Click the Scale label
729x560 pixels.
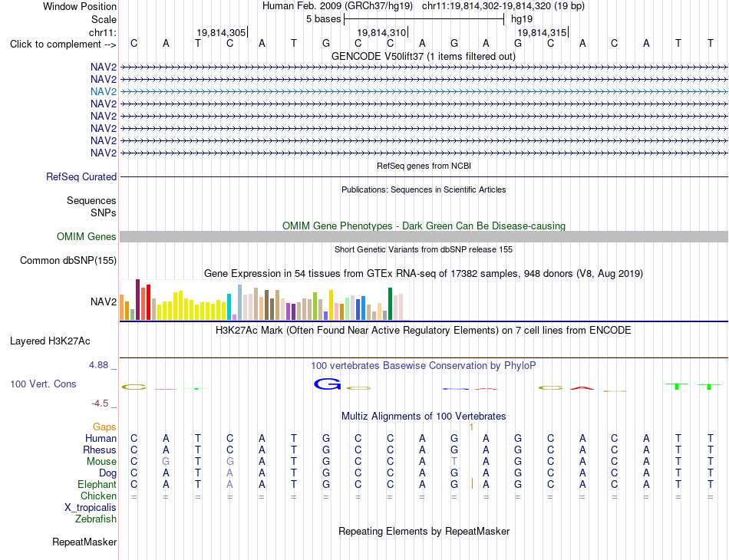[104, 19]
